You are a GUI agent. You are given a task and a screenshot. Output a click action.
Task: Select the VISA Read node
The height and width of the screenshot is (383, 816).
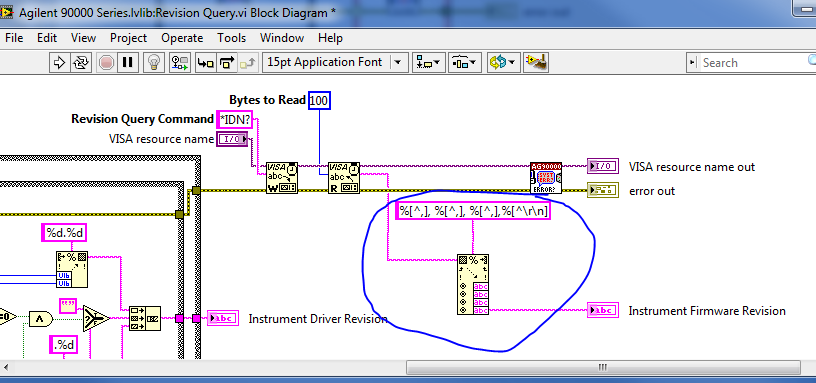coord(344,178)
